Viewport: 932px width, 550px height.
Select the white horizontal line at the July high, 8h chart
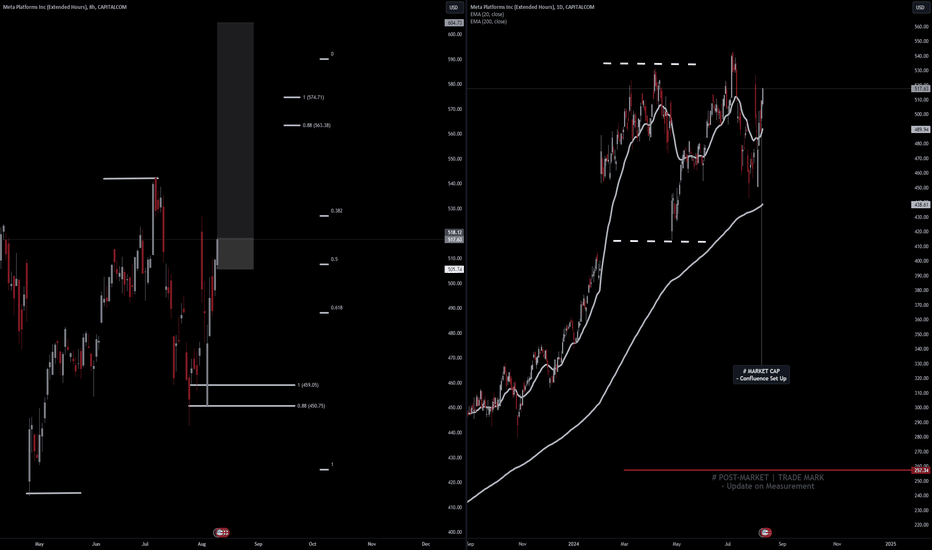[130, 178]
